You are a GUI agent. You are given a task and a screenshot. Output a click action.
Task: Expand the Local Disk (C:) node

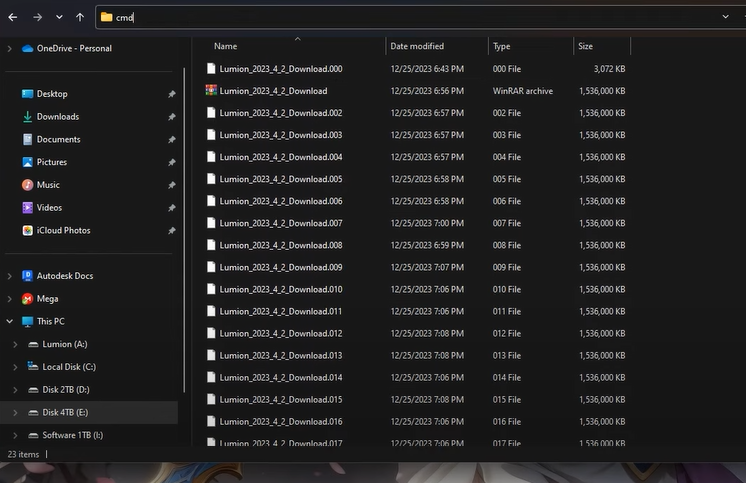15,367
